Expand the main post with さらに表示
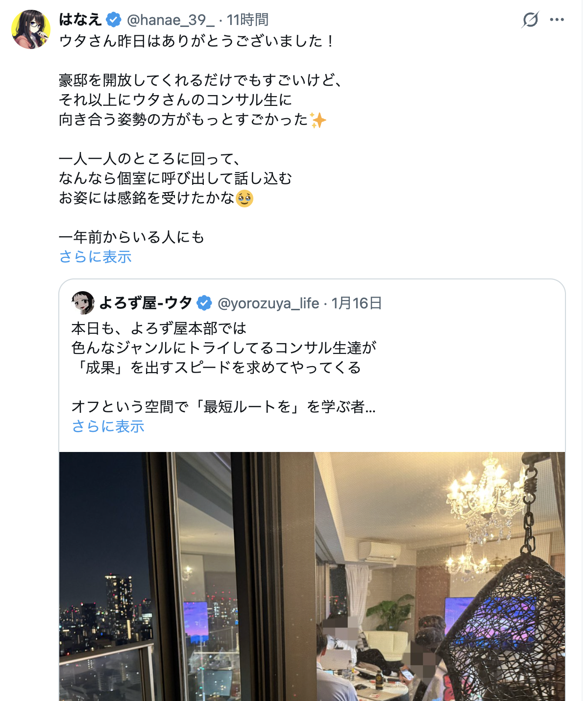Image resolution: width=588 pixels, height=701 pixels. pyautogui.click(x=95, y=256)
